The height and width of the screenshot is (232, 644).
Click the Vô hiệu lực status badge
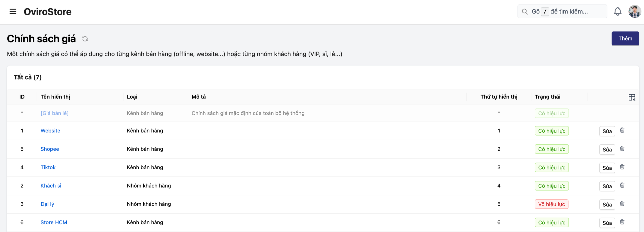tap(551, 204)
